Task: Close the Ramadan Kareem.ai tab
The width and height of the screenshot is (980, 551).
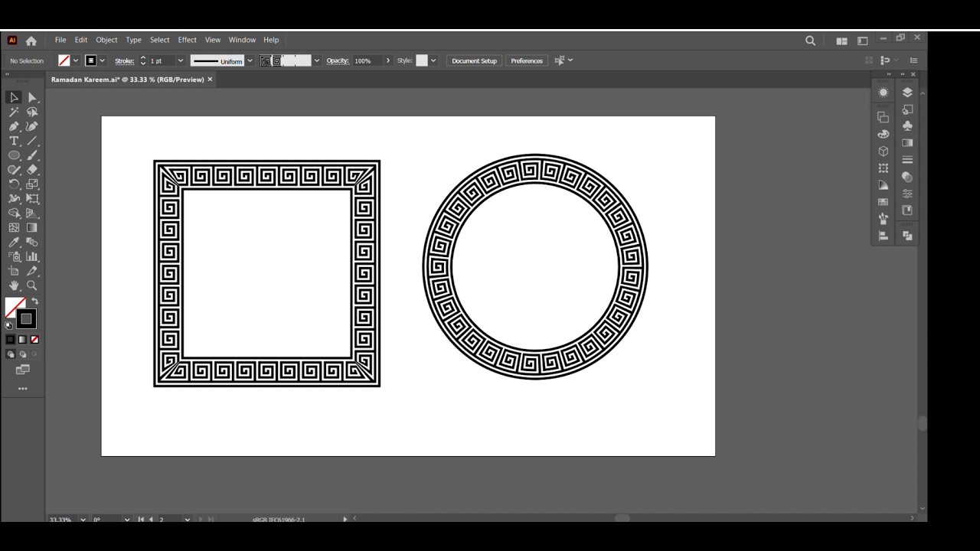Action: click(210, 80)
